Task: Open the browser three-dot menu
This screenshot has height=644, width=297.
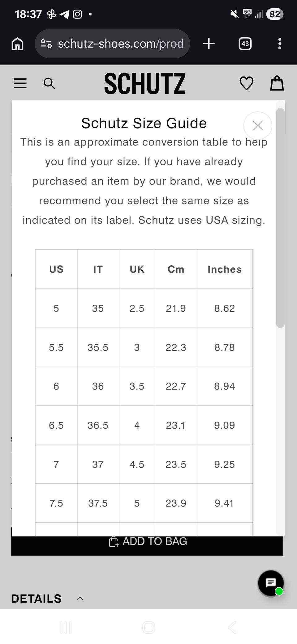Action: (x=280, y=44)
